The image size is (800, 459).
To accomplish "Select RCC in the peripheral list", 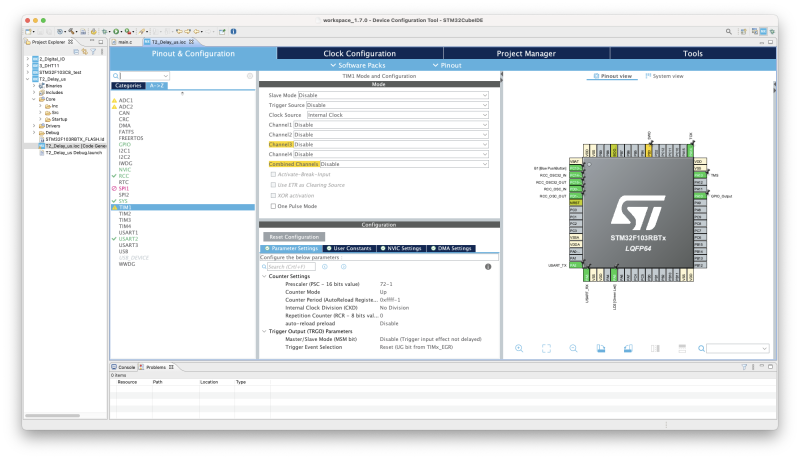I will coord(123,176).
